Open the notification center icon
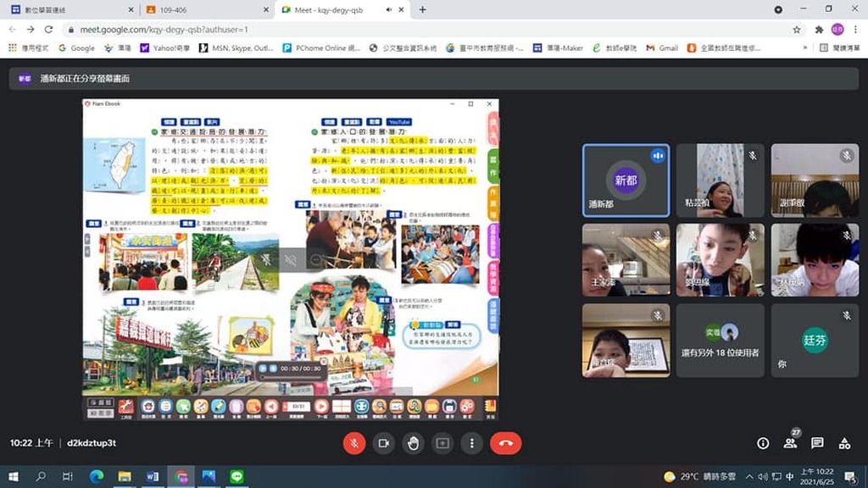 coord(851,476)
